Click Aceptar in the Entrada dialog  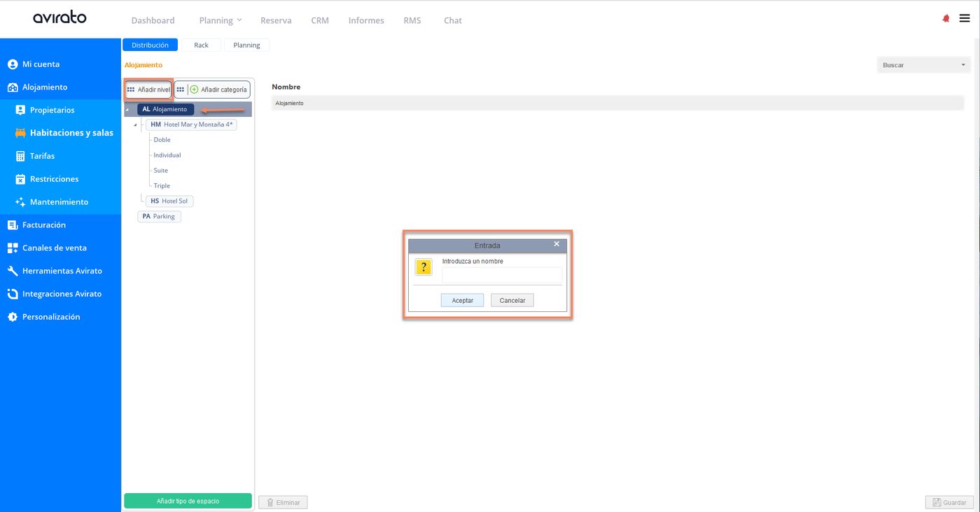click(x=463, y=300)
